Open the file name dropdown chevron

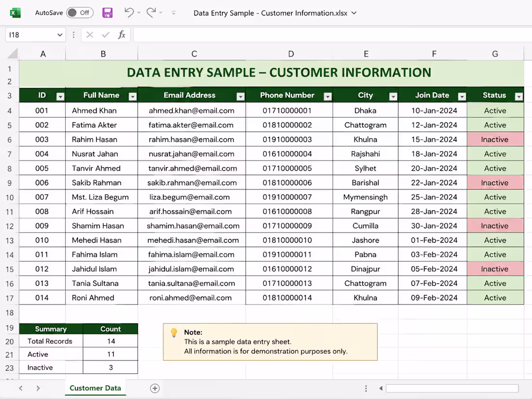[x=354, y=13]
